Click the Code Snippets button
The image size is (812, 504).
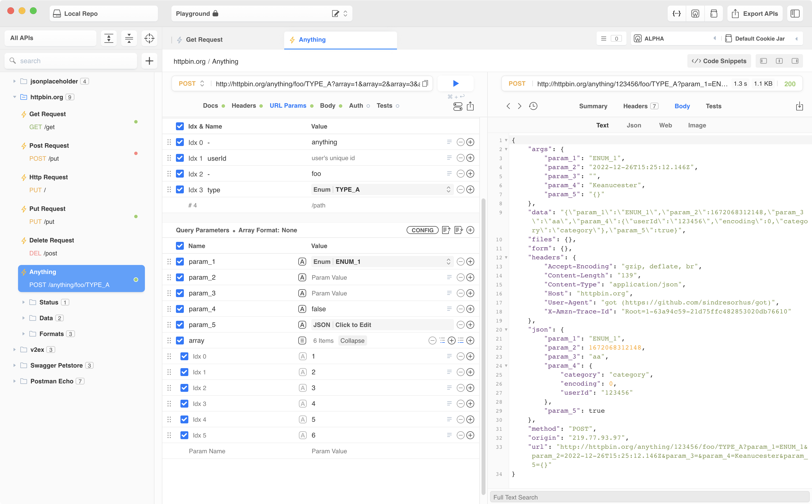coord(719,61)
